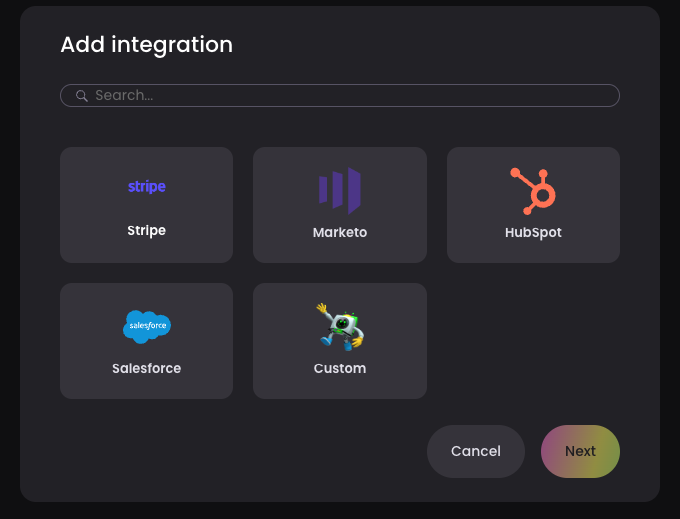Image resolution: width=680 pixels, height=519 pixels.
Task: Click the "Add integration" dialog title
Action: click(147, 45)
